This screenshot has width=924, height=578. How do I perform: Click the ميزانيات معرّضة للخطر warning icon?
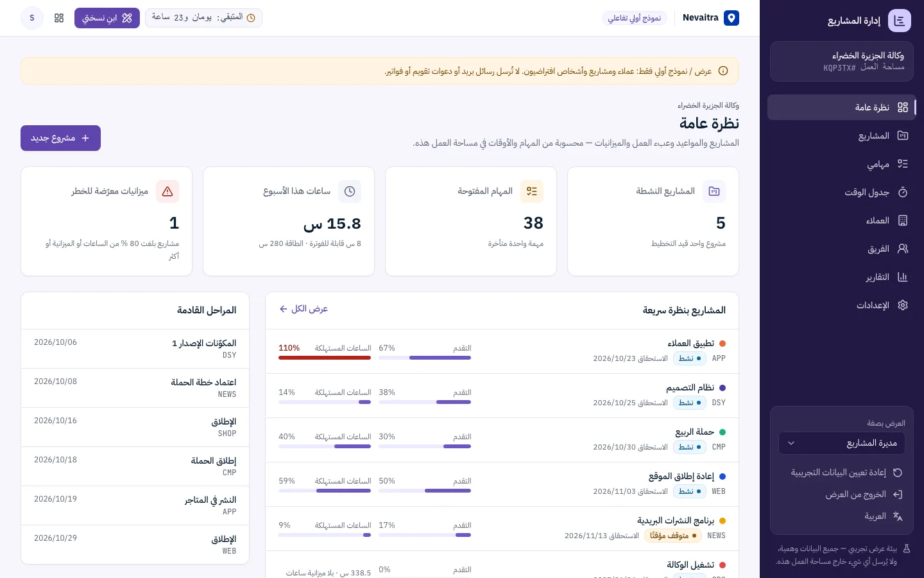(x=167, y=191)
